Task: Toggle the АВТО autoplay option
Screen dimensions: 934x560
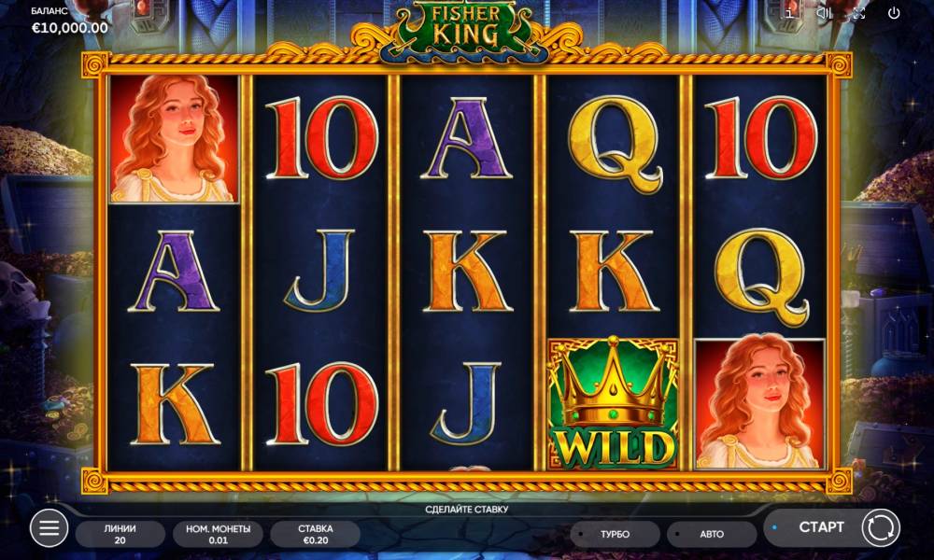Action: click(x=712, y=534)
